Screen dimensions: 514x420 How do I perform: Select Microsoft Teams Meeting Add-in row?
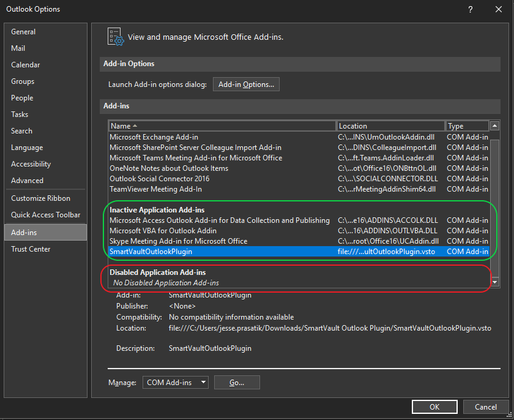(299, 158)
